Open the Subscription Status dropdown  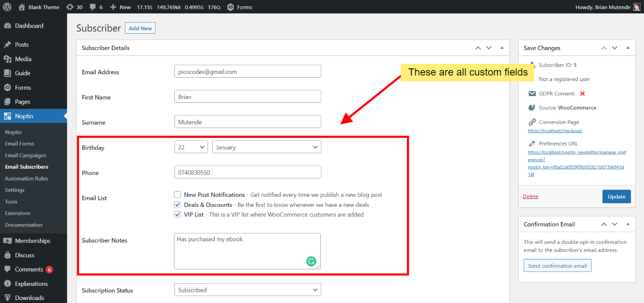pyautogui.click(x=247, y=290)
